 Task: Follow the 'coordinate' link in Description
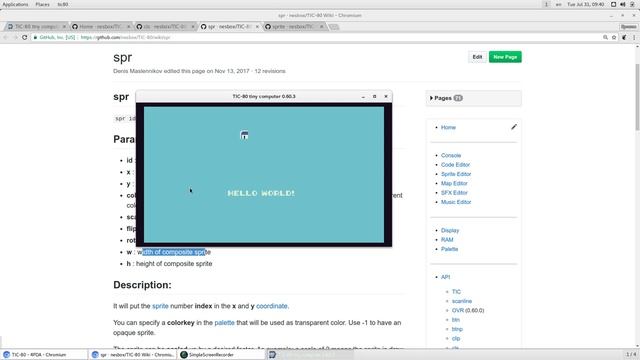271,306
